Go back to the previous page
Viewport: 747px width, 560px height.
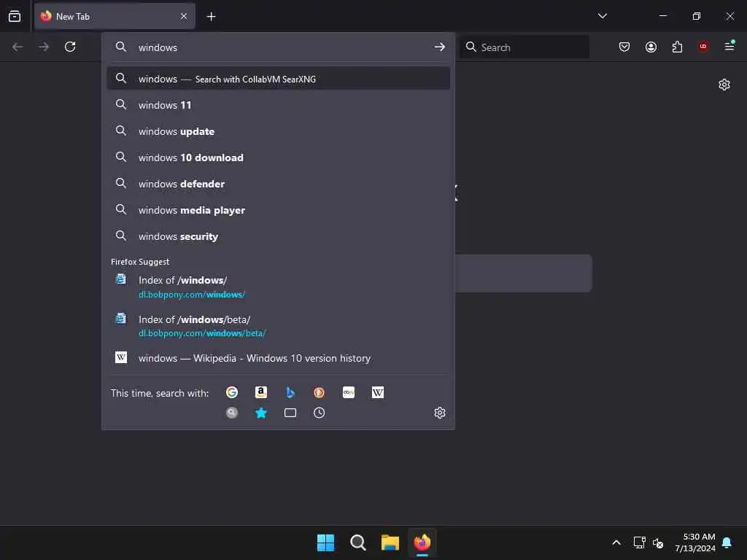[x=18, y=47]
